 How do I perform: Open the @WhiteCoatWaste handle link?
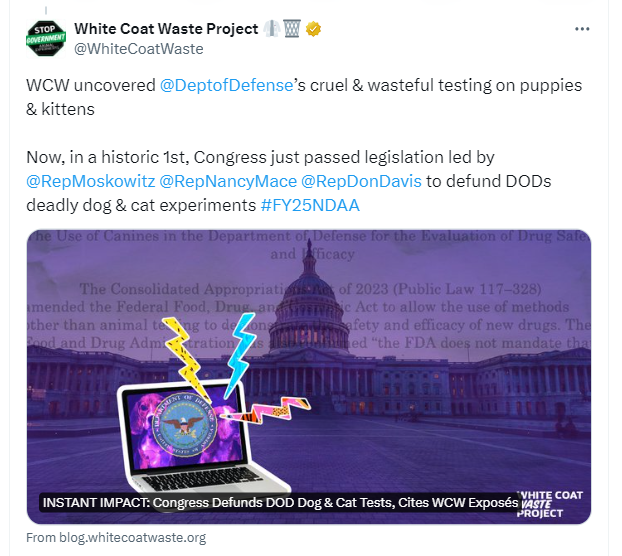tap(139, 49)
